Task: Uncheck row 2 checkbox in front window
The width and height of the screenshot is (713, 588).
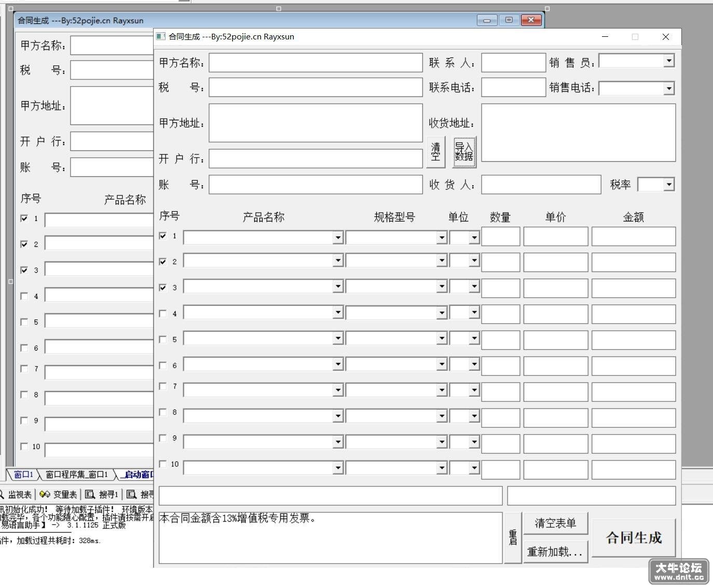Action: click(163, 262)
